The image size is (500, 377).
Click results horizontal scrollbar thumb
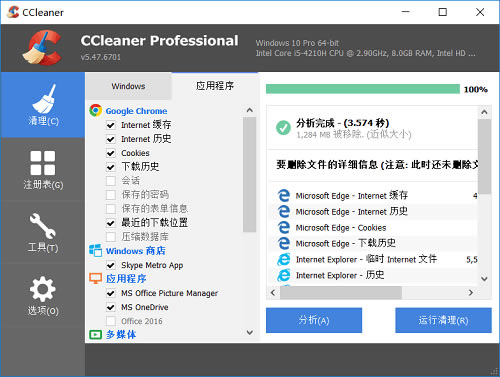pos(341,293)
